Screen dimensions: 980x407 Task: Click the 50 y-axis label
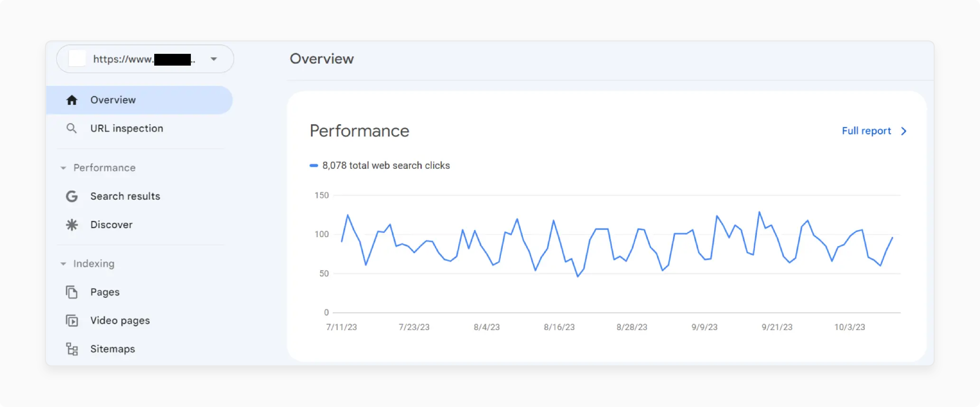tap(324, 274)
